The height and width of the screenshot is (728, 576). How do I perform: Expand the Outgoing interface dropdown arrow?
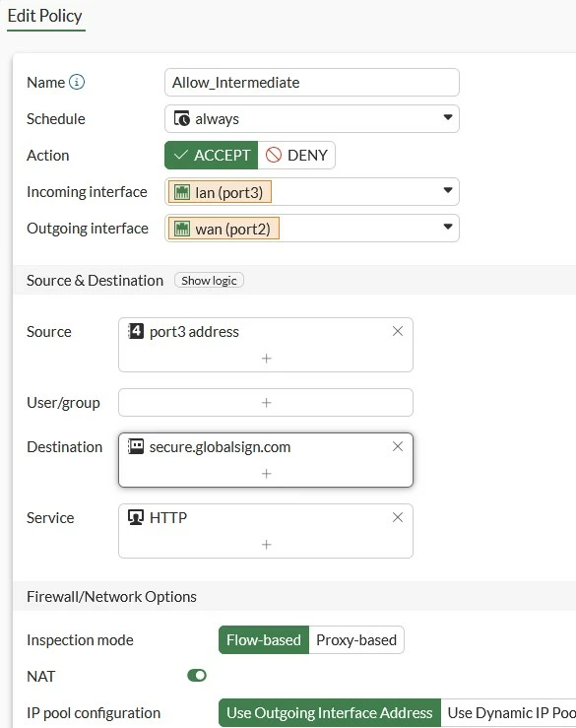pos(447,227)
